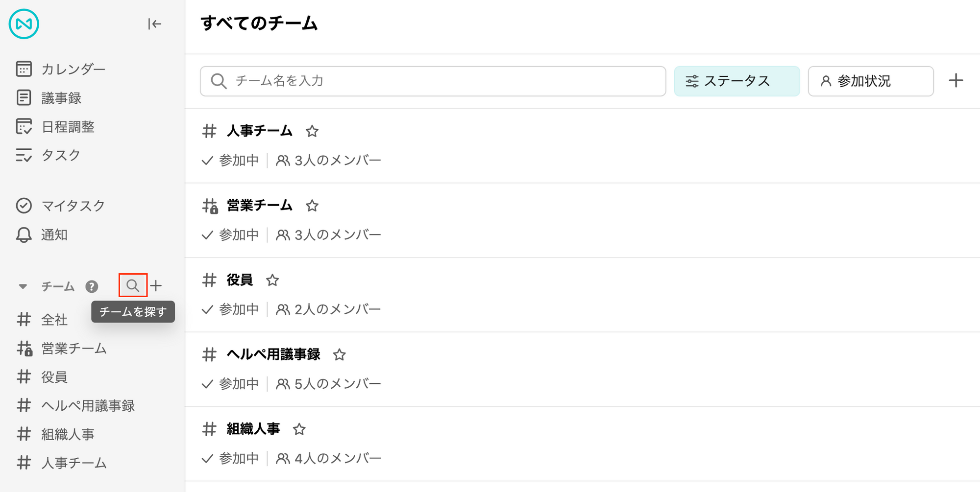The image size is (980, 492).
Task: Toggle favorite star for 営業チーム
Action: coord(312,206)
